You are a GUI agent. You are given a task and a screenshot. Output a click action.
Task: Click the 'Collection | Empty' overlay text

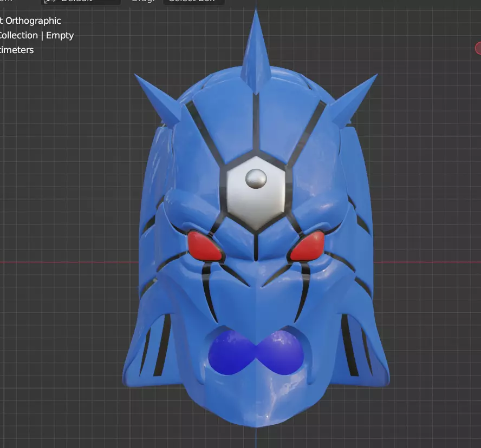coord(37,36)
